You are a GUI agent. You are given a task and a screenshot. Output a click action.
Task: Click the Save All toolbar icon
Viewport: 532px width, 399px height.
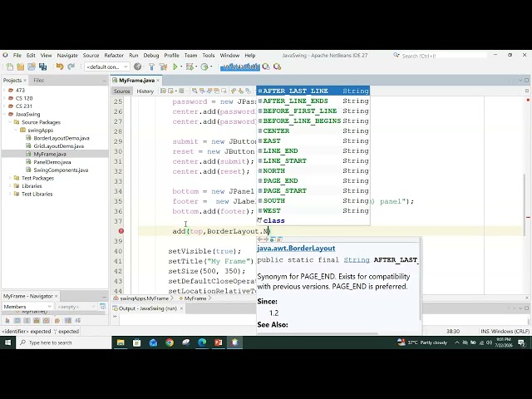42,66
